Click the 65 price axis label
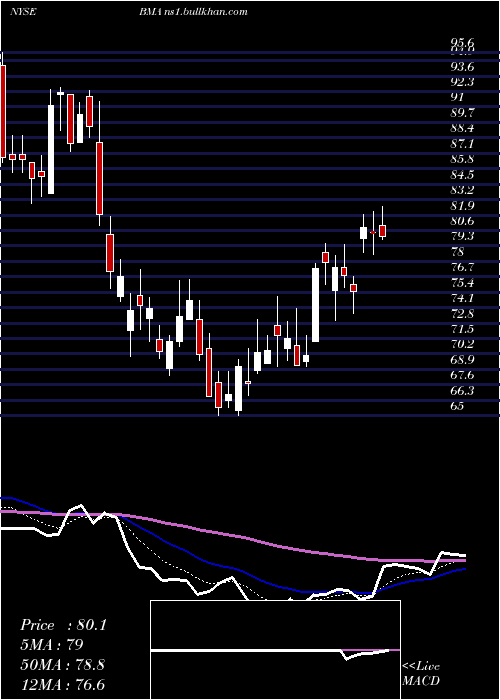 click(x=457, y=406)
